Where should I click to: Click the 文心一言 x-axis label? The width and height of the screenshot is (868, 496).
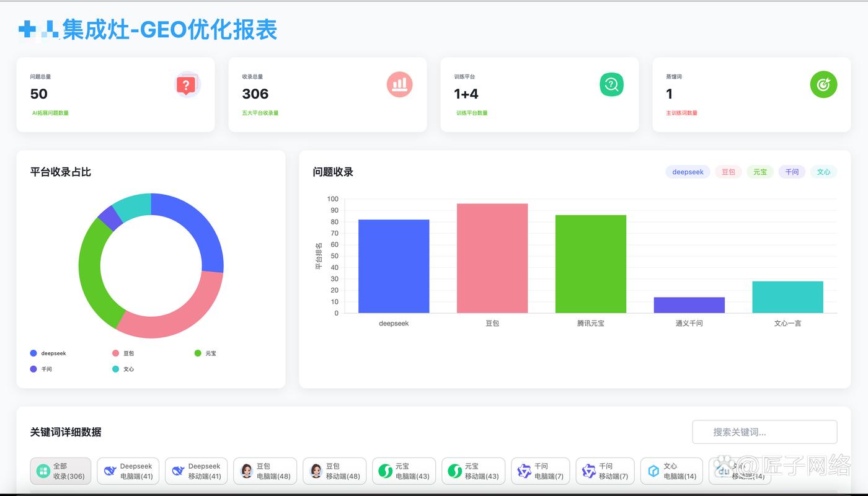[x=787, y=323]
